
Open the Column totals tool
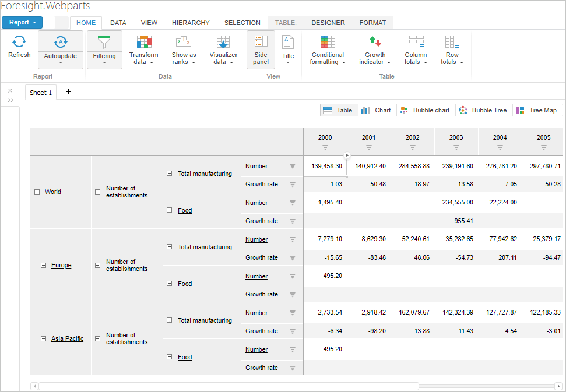click(x=416, y=42)
